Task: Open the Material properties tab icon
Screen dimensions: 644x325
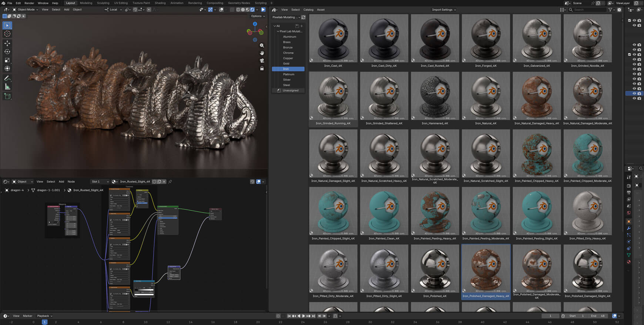Action: tap(628, 262)
